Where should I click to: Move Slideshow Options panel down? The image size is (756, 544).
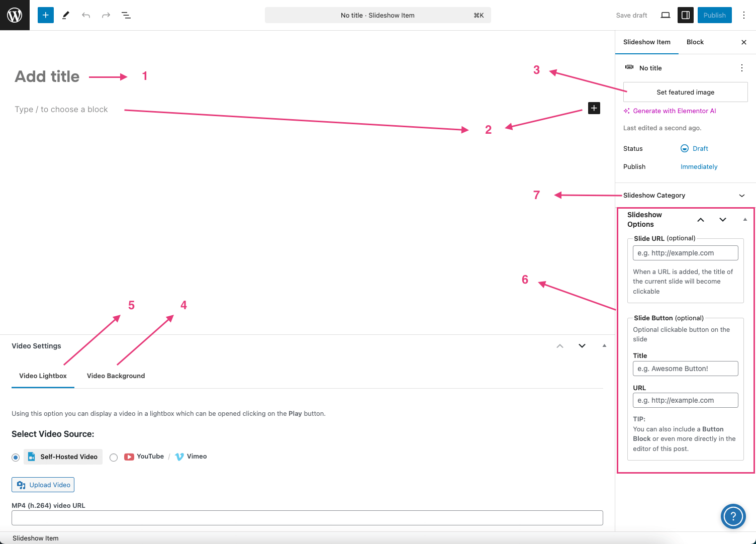click(722, 220)
